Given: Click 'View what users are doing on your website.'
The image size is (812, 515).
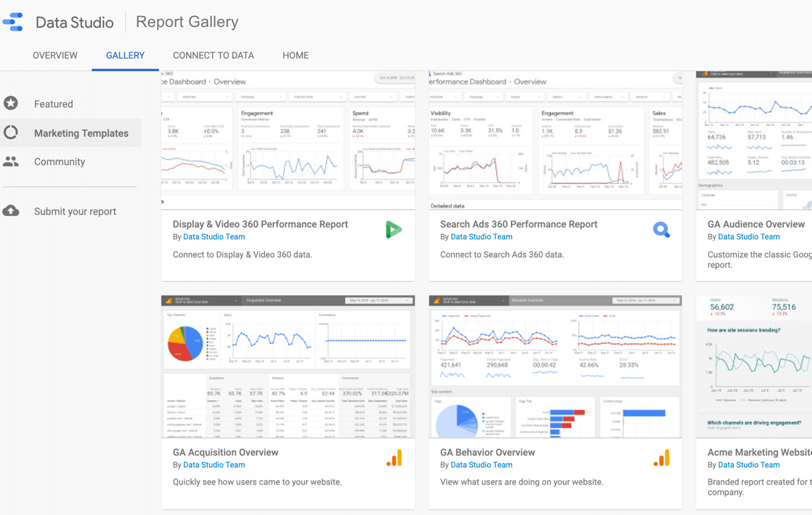Looking at the screenshot, I should (522, 483).
